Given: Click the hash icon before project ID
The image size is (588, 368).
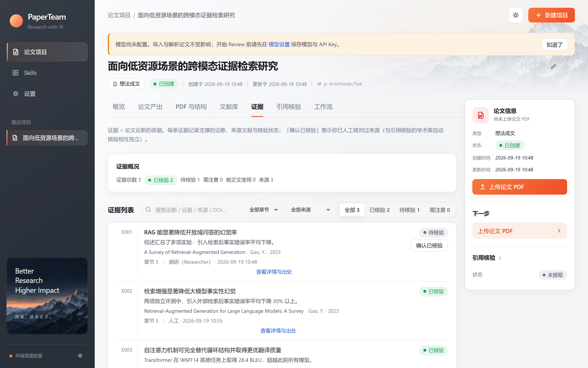Looking at the screenshot, I should tap(319, 84).
